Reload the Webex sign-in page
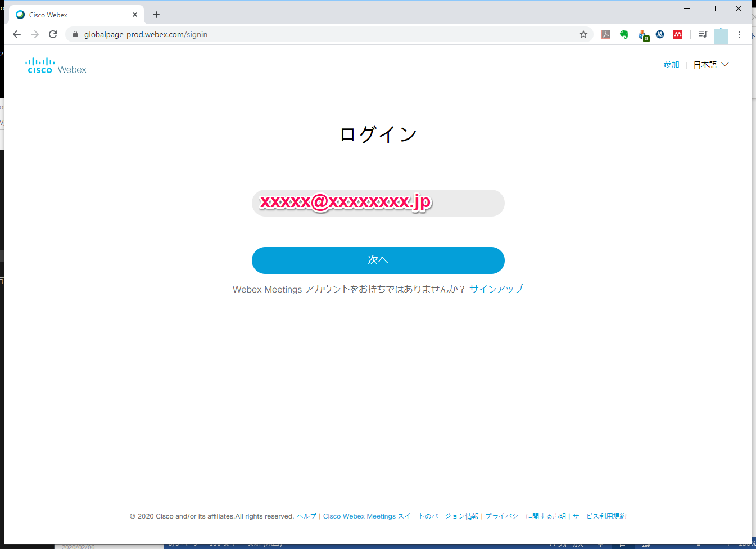Viewport: 756px width, 549px height. 53,34
